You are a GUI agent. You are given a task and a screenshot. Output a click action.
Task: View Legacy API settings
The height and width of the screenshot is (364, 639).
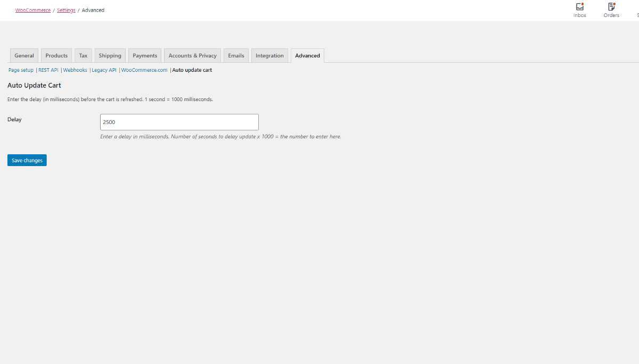tap(104, 70)
